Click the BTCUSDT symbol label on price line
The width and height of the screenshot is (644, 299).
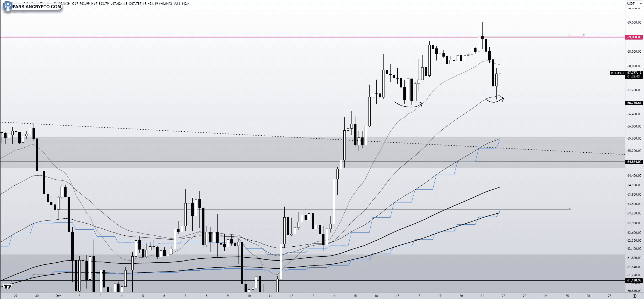tap(618, 73)
